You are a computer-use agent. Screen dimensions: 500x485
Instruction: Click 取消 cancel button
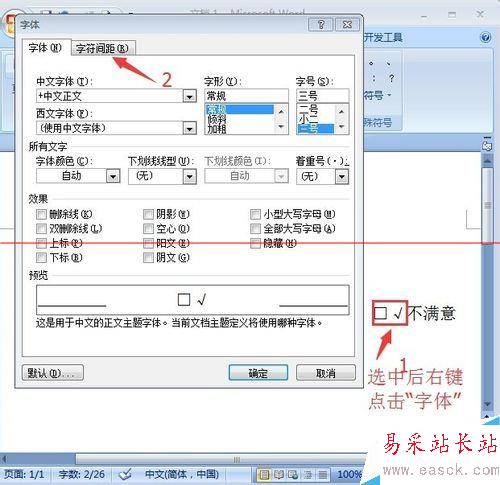click(326, 373)
